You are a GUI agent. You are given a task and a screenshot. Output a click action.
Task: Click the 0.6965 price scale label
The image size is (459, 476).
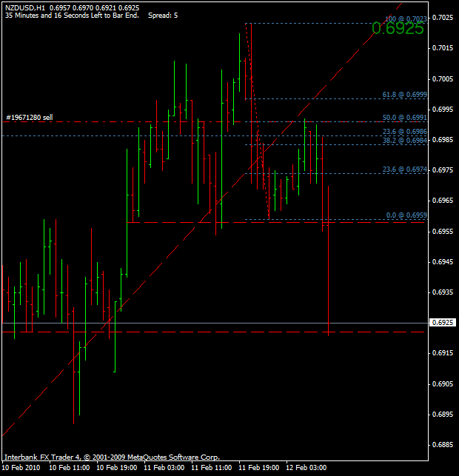[x=443, y=201]
